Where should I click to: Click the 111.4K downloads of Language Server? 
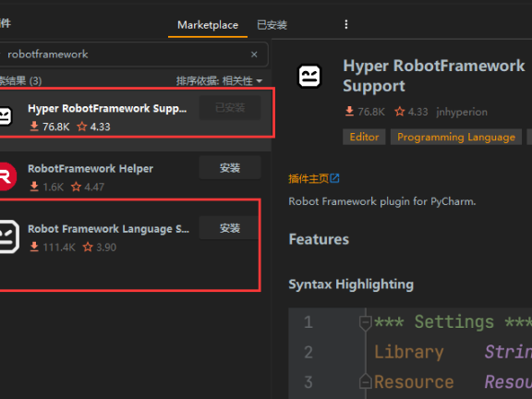click(53, 247)
